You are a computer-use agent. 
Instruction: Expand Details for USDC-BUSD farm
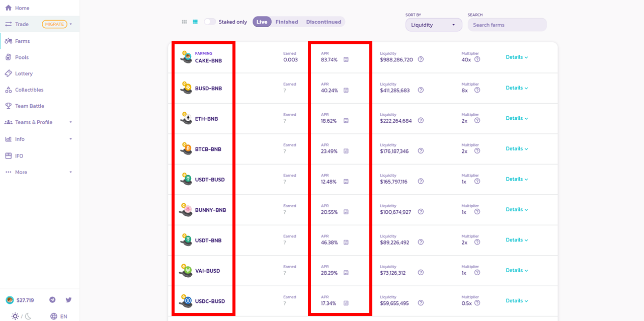[517, 301]
